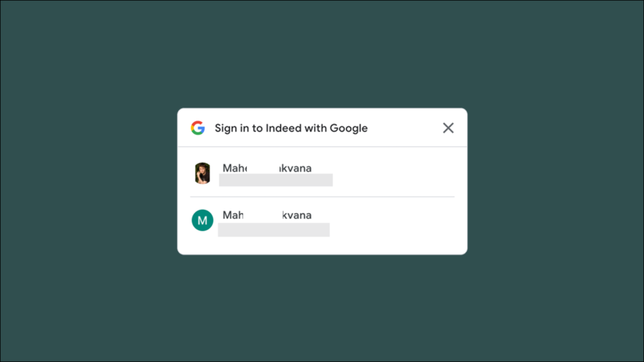The height and width of the screenshot is (362, 644).
Task: Click the word 'Indeed' in the dialog header
Action: (283, 128)
